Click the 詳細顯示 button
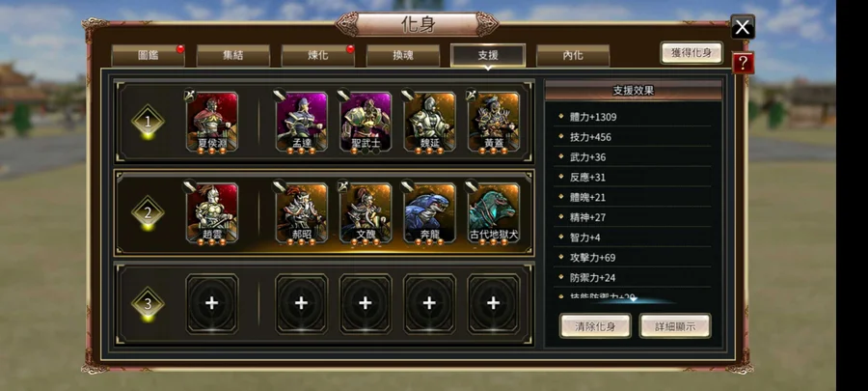 (675, 325)
